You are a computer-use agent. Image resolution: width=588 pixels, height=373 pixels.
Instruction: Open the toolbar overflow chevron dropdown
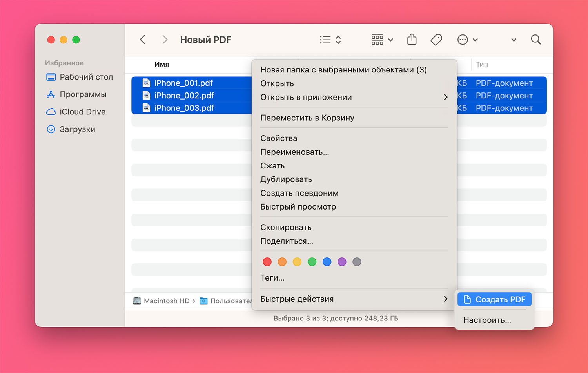click(x=514, y=40)
